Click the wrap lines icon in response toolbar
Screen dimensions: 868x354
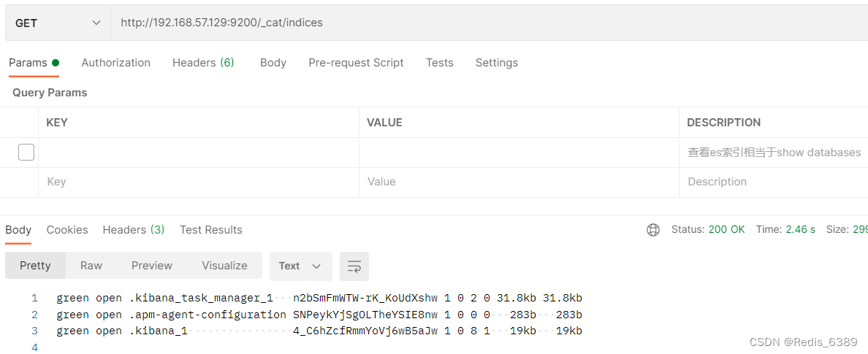point(354,266)
